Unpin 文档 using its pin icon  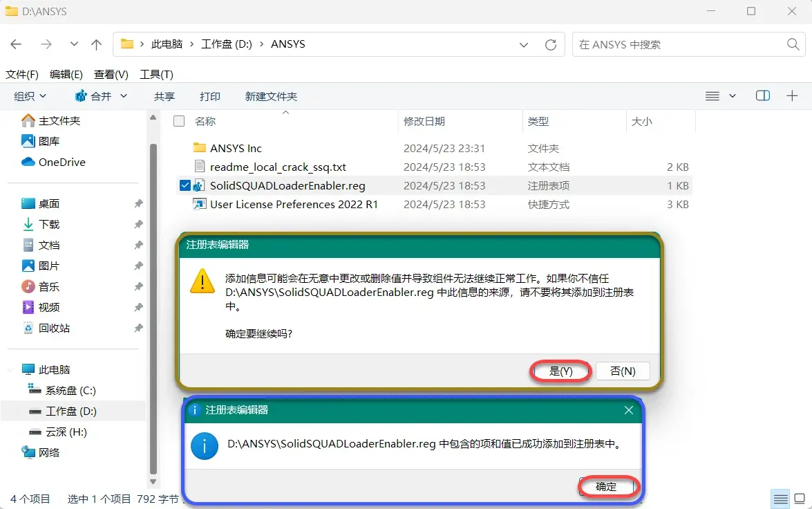(x=138, y=246)
